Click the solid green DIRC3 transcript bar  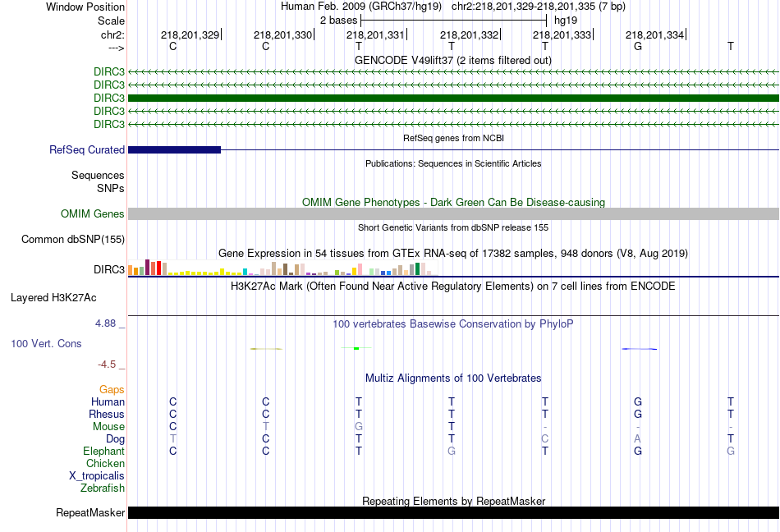453,98
